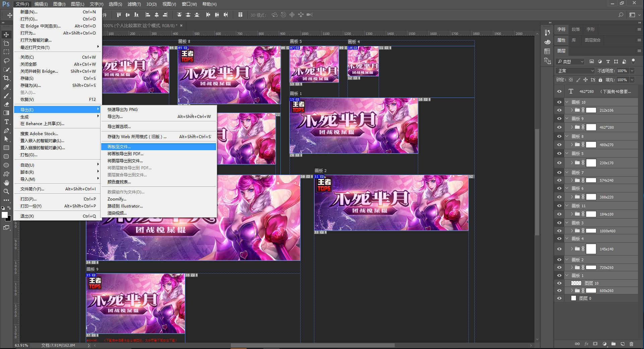Click the background color swatch

(9, 219)
